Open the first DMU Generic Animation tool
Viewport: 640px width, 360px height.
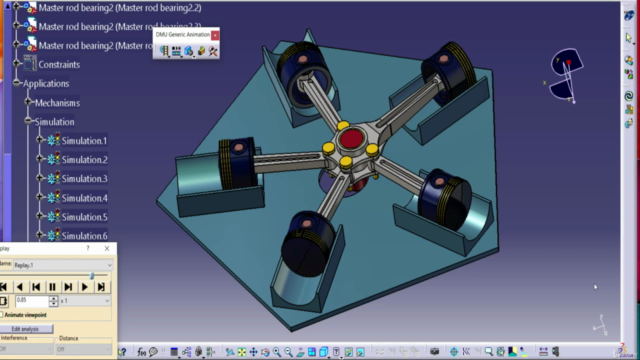pos(164,51)
